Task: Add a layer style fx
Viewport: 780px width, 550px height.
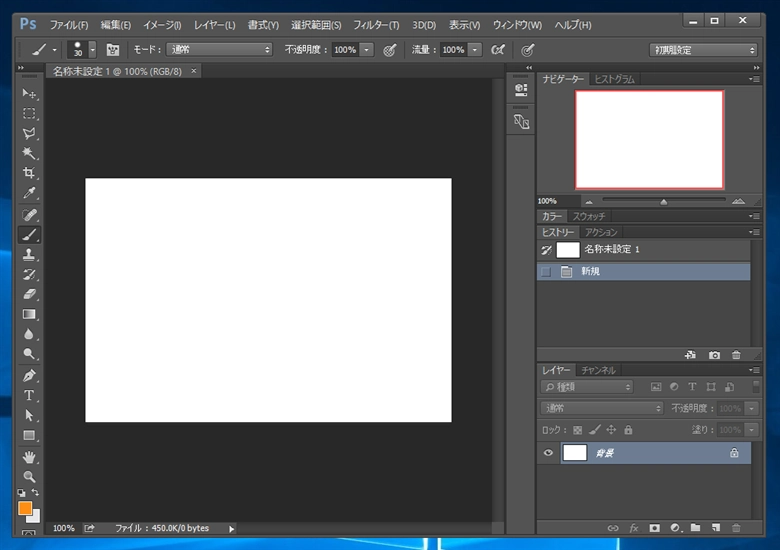Action: (634, 528)
